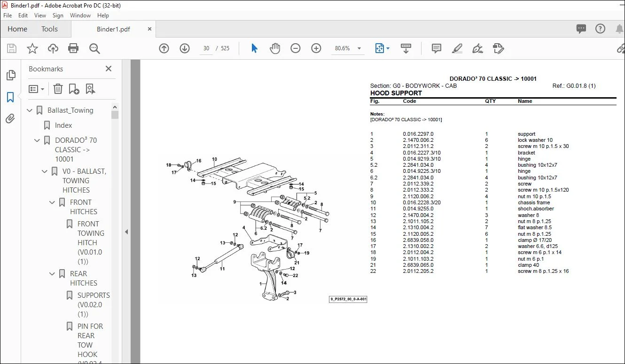Upload file to cloud icon
The image size is (625, 364).
(53, 48)
